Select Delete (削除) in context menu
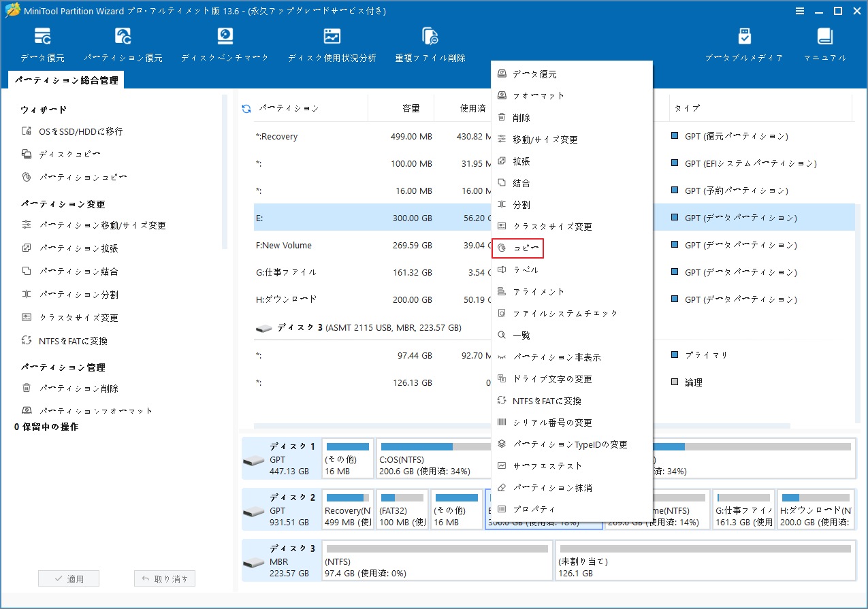This screenshot has width=868, height=609. tap(572, 118)
